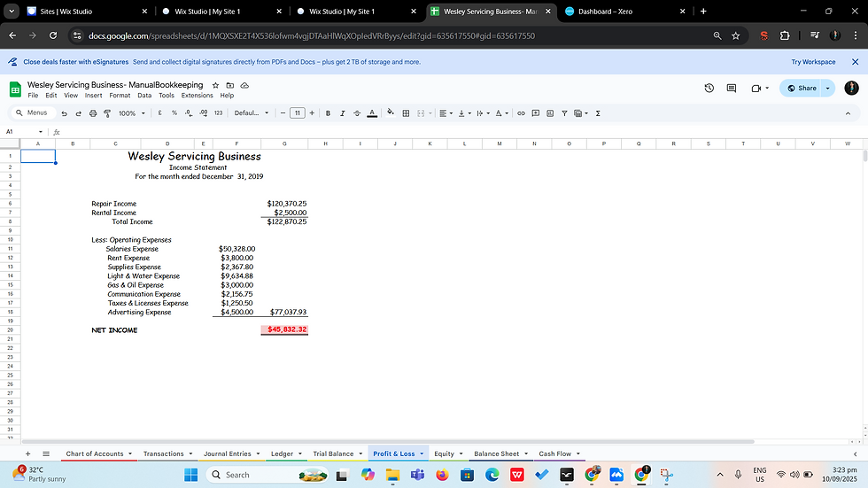Screen dimensions: 868x488
Task: Add a new sheet with plus icon
Action: (x=27, y=453)
